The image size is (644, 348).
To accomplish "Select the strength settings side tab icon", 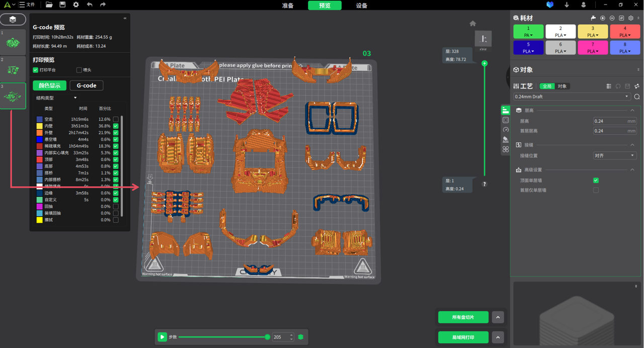I will (x=506, y=120).
